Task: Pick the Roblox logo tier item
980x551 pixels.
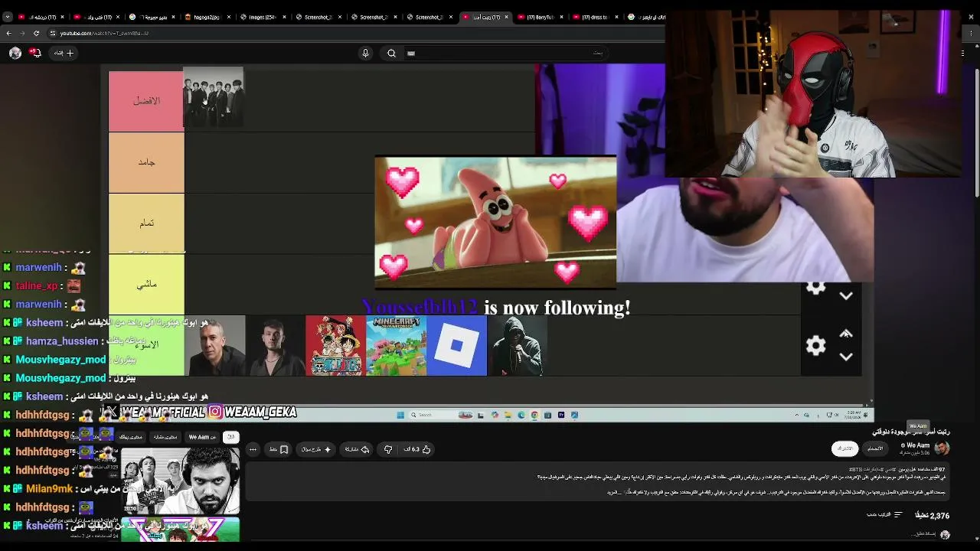Action: click(456, 345)
